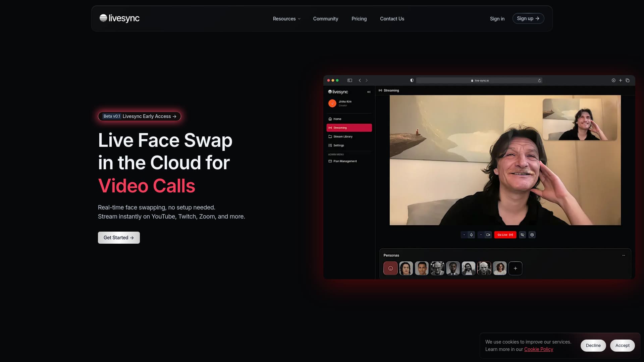Switch to the Streaming section
644x362 pixels.
pyautogui.click(x=340, y=128)
